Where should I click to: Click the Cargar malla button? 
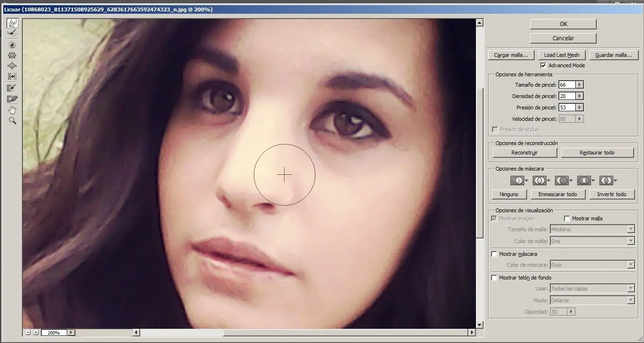click(511, 55)
